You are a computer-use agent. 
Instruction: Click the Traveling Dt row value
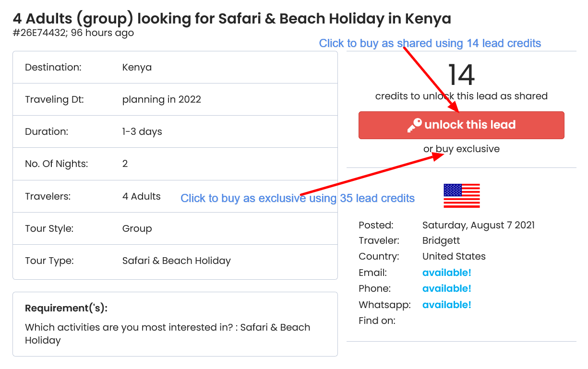pos(161,99)
